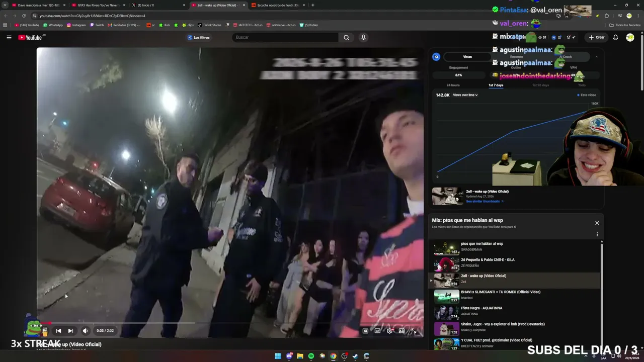Start voice search with the microphone
This screenshot has width=644, height=362.
coord(363,37)
